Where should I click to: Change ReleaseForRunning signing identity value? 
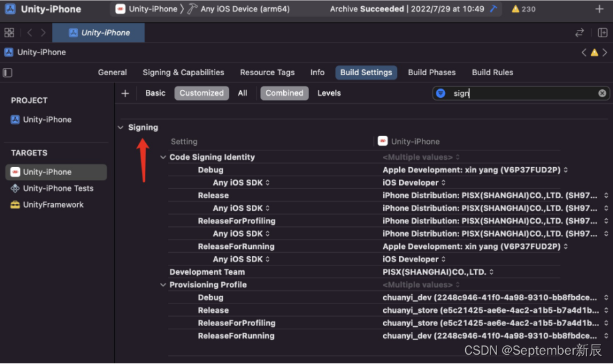click(475, 247)
